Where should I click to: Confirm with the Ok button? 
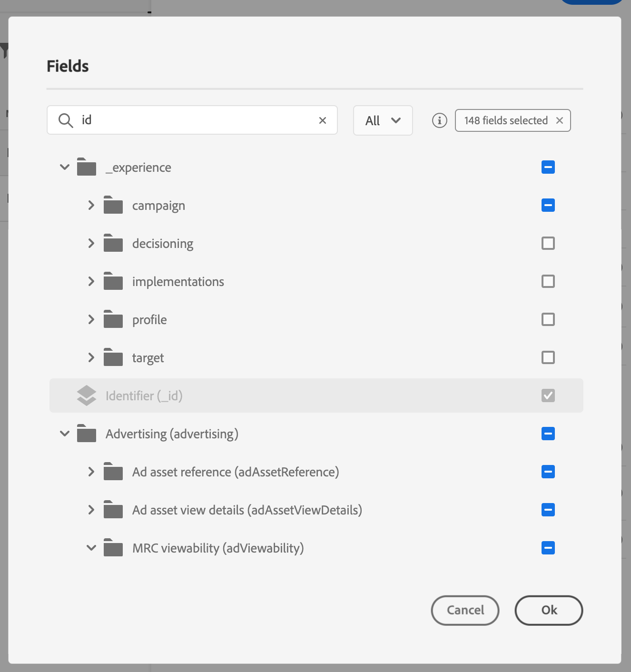(x=549, y=610)
